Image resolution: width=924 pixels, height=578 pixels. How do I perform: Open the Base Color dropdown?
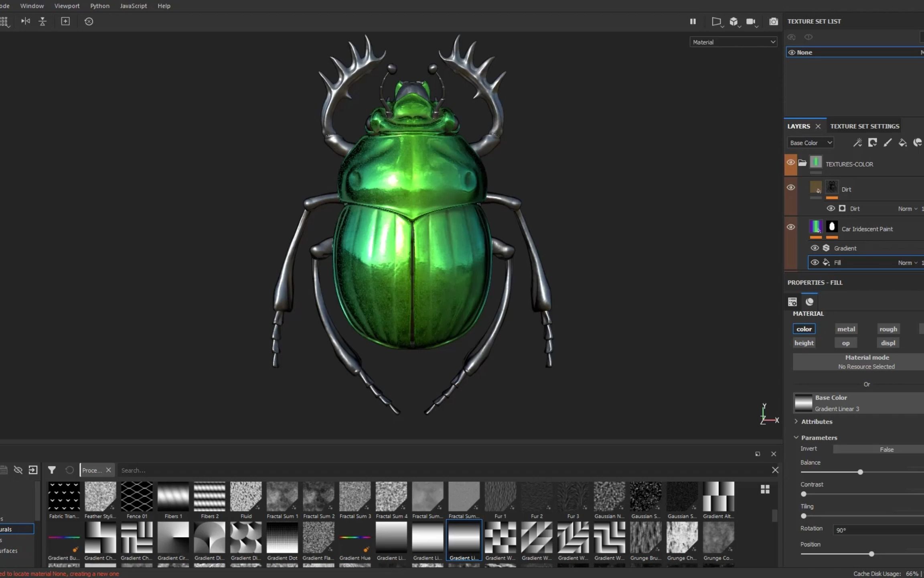click(810, 142)
